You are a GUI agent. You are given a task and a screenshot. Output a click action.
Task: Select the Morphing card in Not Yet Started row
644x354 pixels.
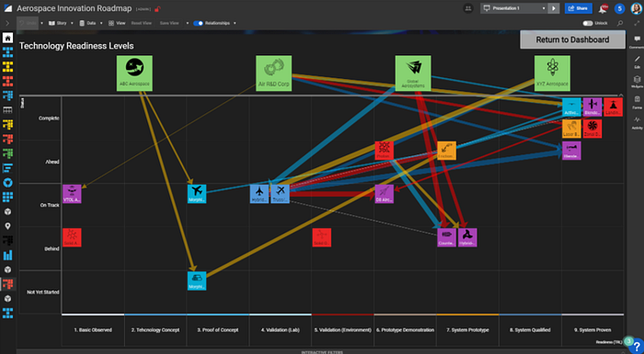pos(197,280)
